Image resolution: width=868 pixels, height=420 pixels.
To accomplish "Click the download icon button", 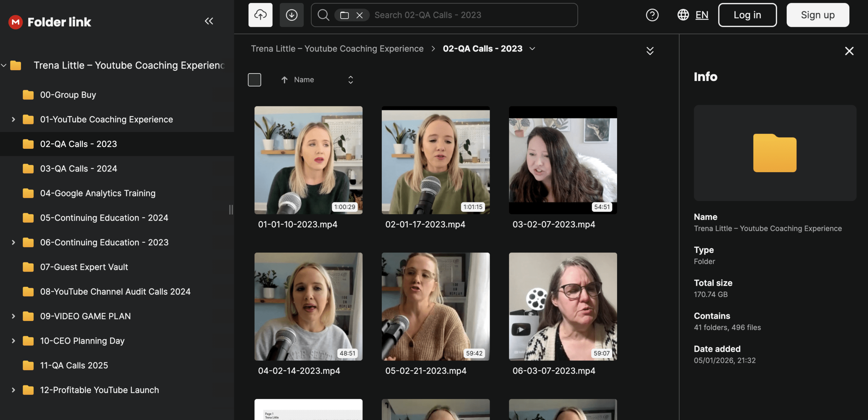I will (x=292, y=15).
